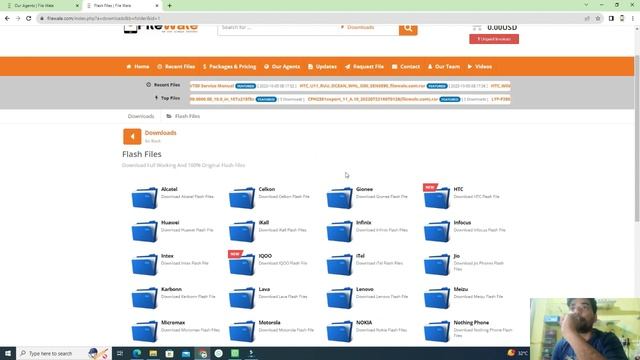Open the Gionee folder icon
This screenshot has height=360, width=640.
[340, 198]
